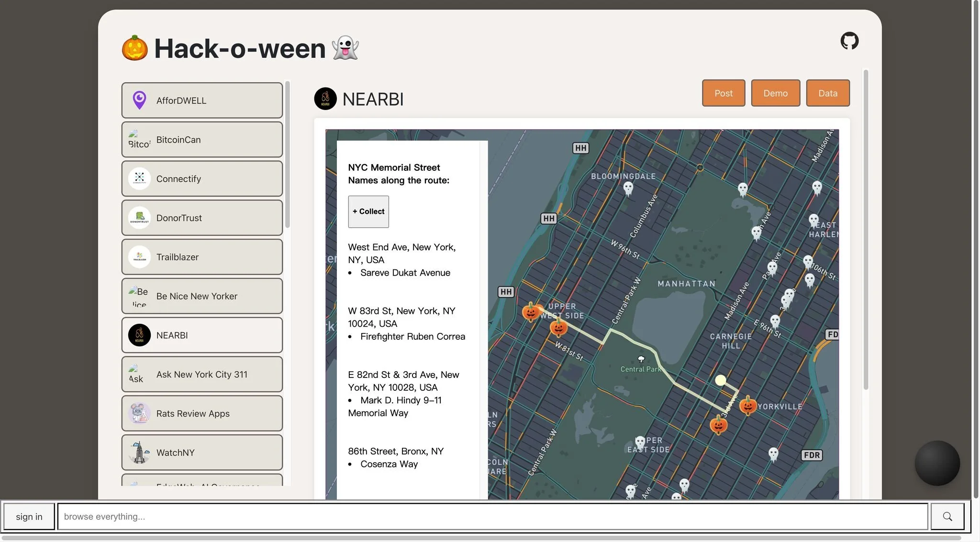Viewport: 980px width, 542px height.
Task: Click the WatchNY building icon
Action: coord(139,453)
